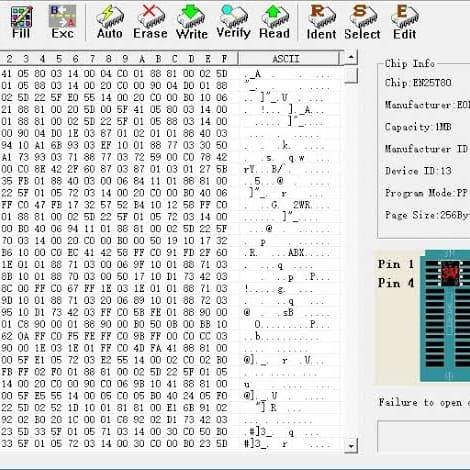Click the 'Failure to open' status message
Image resolution: width=470 pixels, height=470 pixels.
pyautogui.click(x=424, y=403)
